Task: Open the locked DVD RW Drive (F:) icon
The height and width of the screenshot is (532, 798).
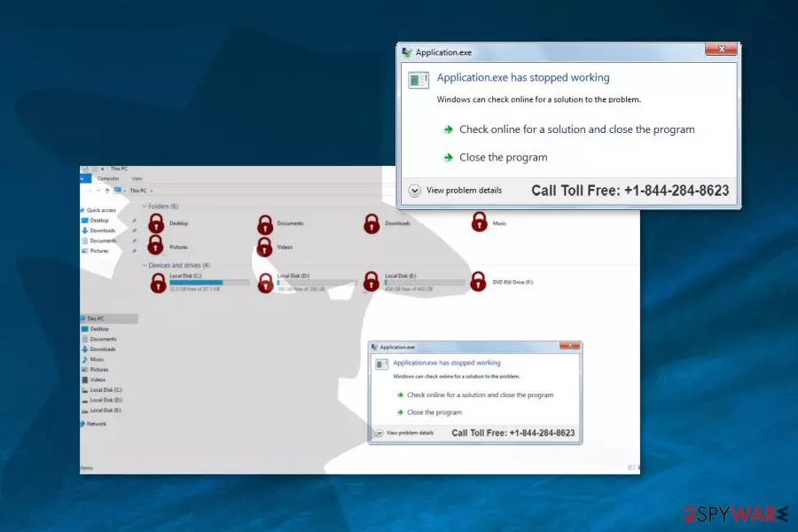Action: [478, 281]
